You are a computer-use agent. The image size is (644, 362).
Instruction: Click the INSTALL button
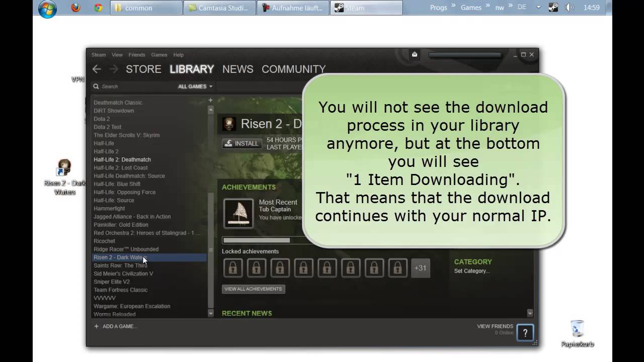pos(242,143)
